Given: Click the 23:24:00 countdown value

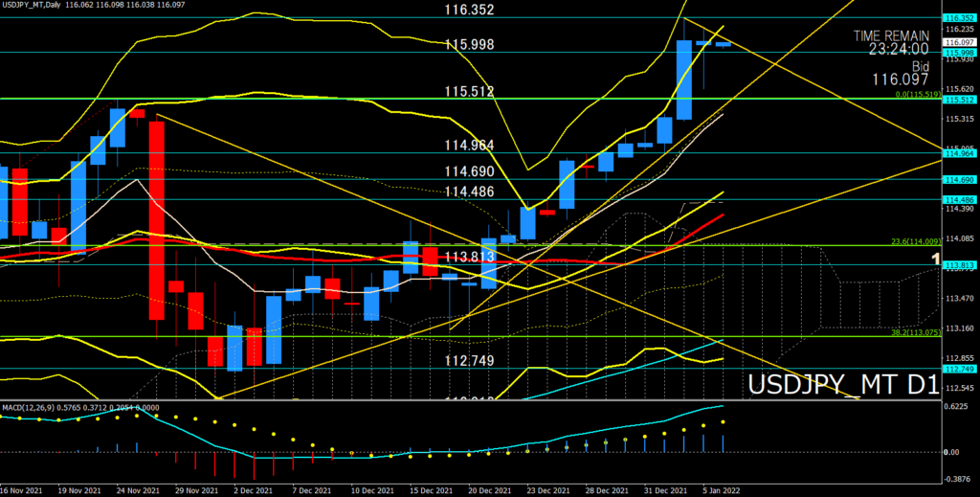Looking at the screenshot, I should point(898,50).
